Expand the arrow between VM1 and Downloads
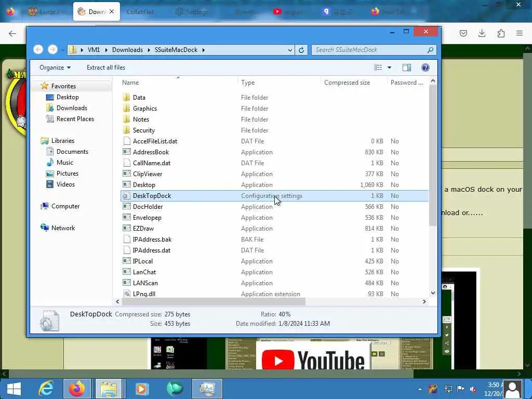532x399 pixels. (x=106, y=50)
